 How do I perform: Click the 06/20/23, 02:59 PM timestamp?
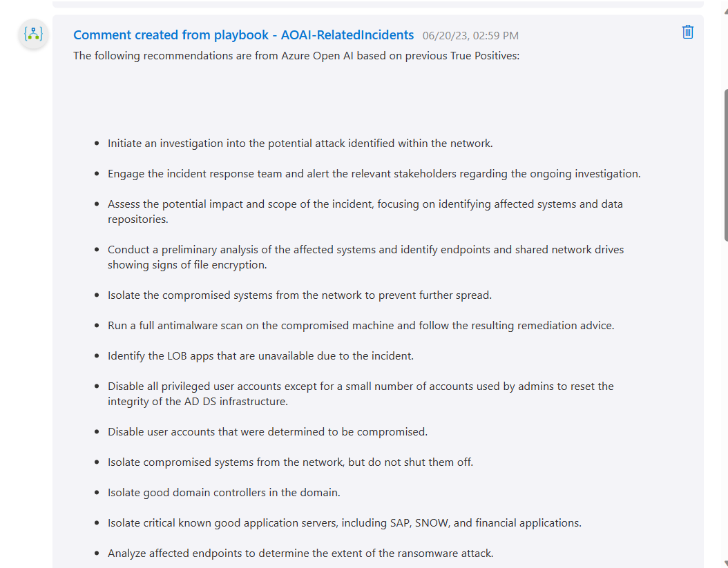(470, 36)
